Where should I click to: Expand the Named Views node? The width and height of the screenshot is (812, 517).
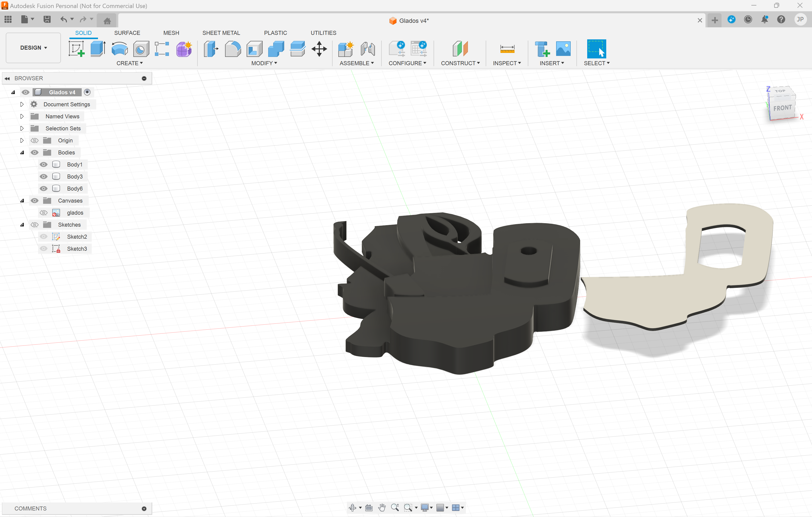click(x=22, y=116)
